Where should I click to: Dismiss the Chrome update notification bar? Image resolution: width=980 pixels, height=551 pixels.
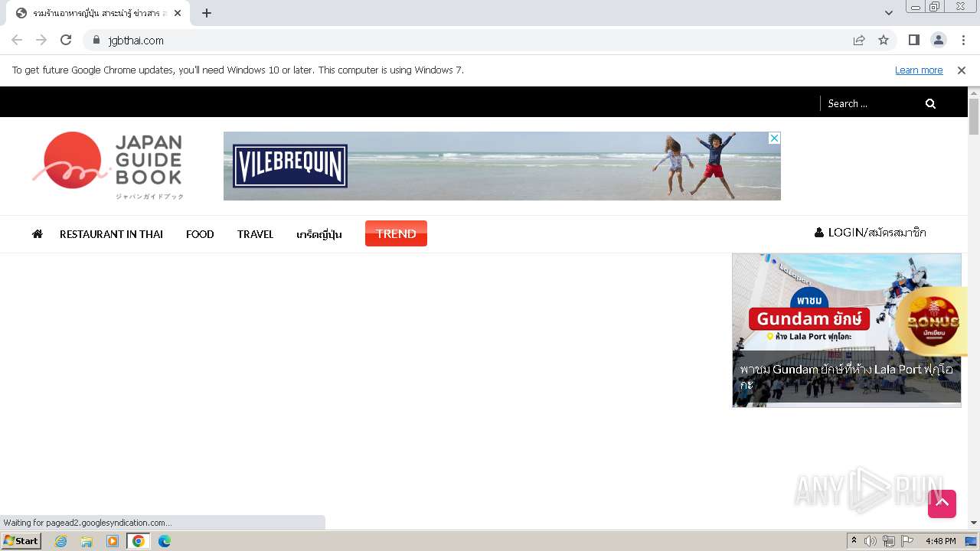(x=962, y=70)
